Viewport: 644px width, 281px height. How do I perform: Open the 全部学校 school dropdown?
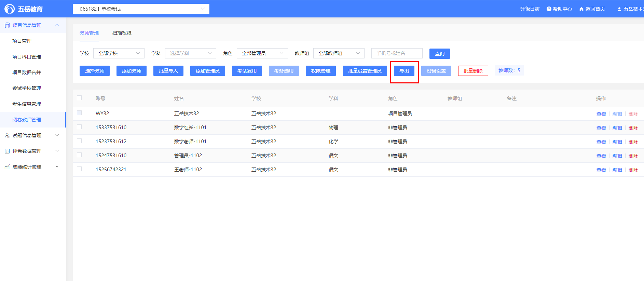pyautogui.click(x=119, y=53)
